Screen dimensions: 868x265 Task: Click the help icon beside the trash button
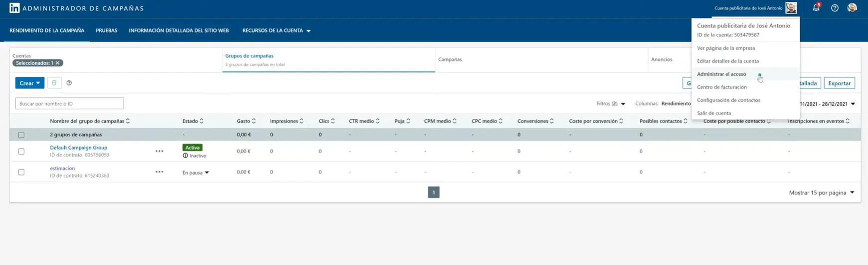point(69,83)
